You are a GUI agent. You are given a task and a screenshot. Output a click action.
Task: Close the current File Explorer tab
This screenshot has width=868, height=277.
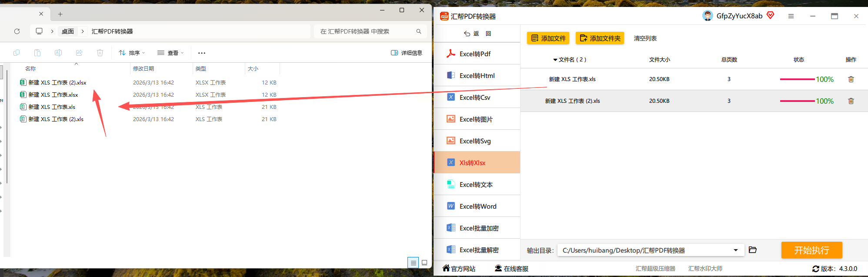(x=41, y=14)
